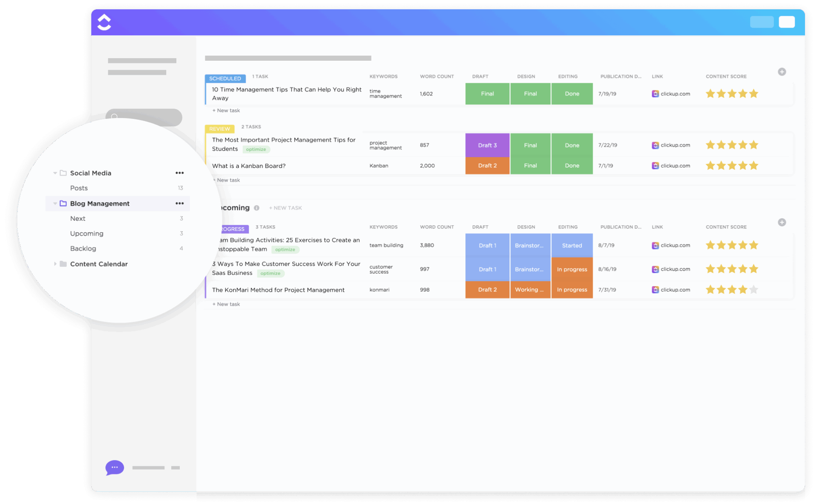Click the info icon beside the Upcoming heading
Screen dimensions: 816x504
pos(257,208)
